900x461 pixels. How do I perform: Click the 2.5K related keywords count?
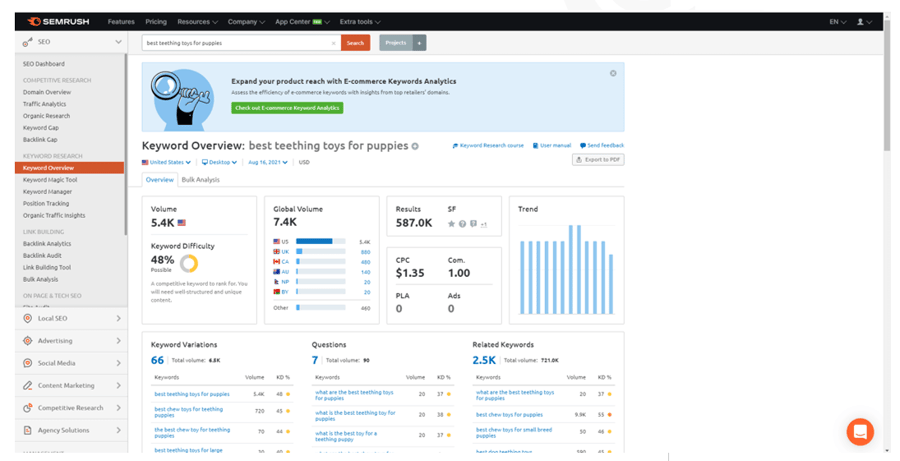(x=484, y=360)
